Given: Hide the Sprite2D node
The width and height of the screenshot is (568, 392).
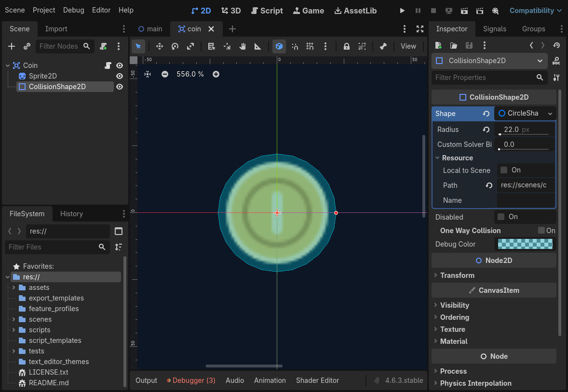Looking at the screenshot, I should coord(120,76).
